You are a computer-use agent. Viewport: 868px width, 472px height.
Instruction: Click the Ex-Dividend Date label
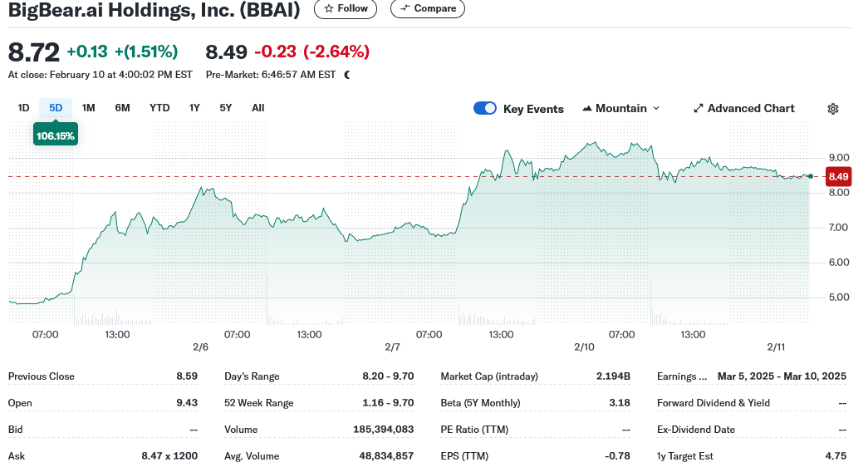click(x=696, y=430)
